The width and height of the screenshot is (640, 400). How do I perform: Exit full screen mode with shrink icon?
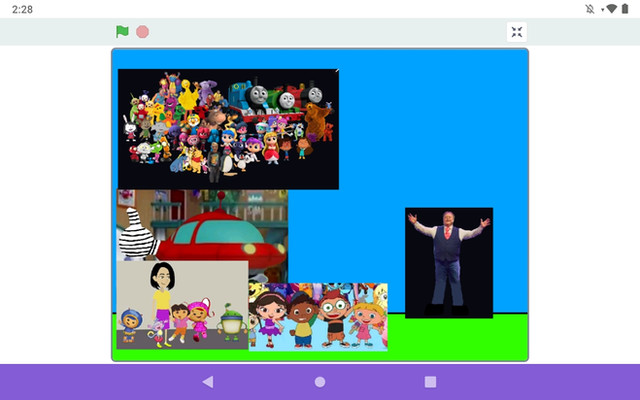pyautogui.click(x=517, y=32)
